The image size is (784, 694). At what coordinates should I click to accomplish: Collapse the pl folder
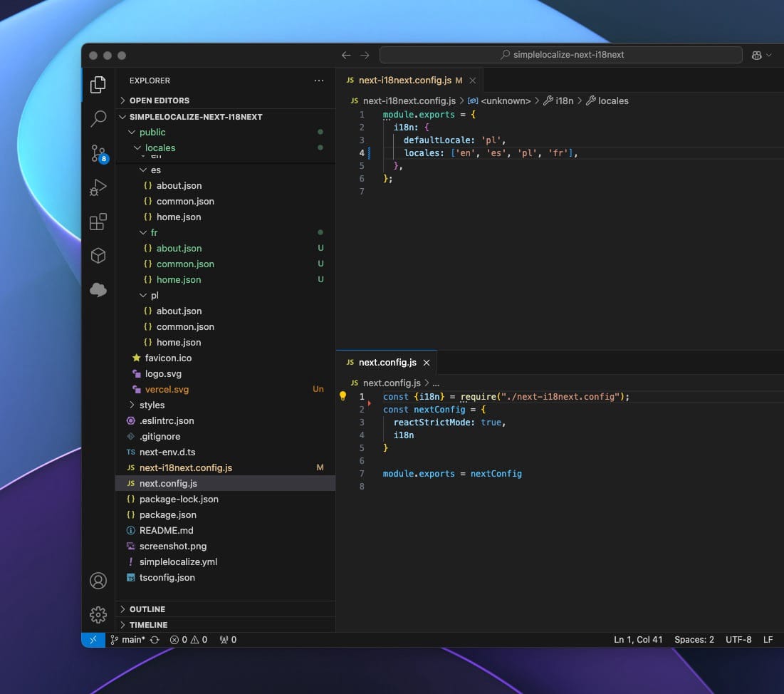155,295
